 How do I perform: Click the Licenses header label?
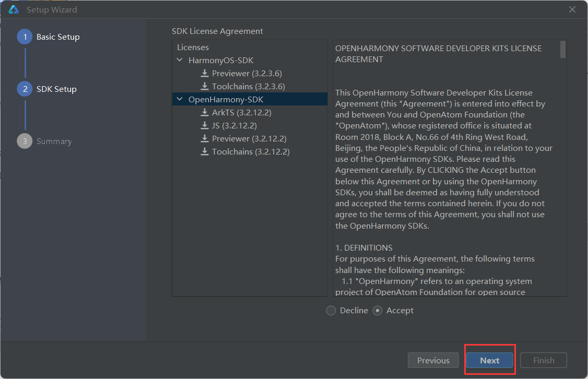tap(193, 47)
